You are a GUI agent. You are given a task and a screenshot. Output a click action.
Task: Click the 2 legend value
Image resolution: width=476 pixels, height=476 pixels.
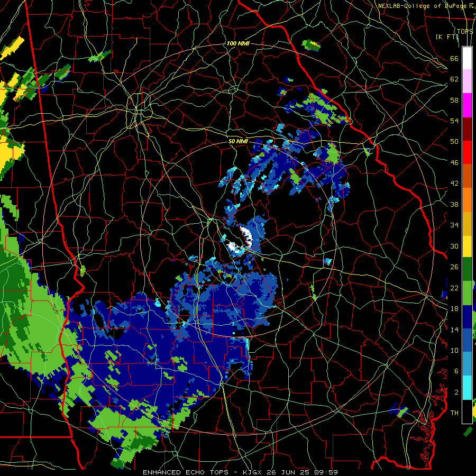(x=456, y=392)
